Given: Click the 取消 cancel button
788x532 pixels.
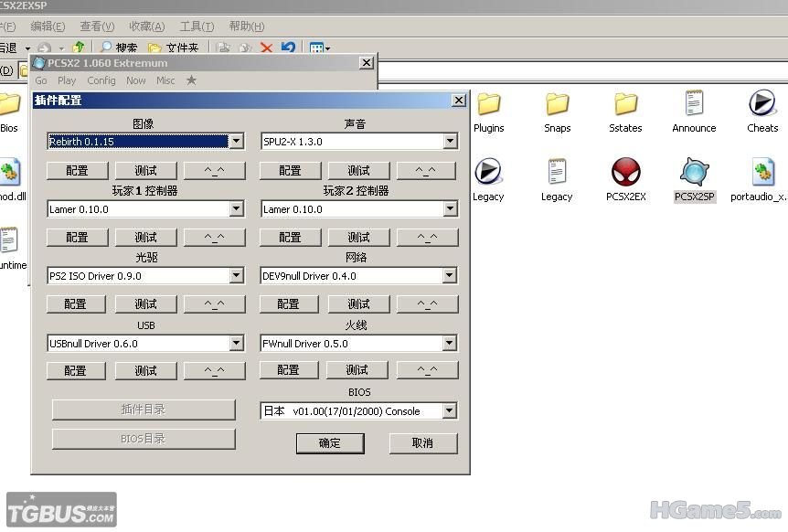Looking at the screenshot, I should point(423,442).
